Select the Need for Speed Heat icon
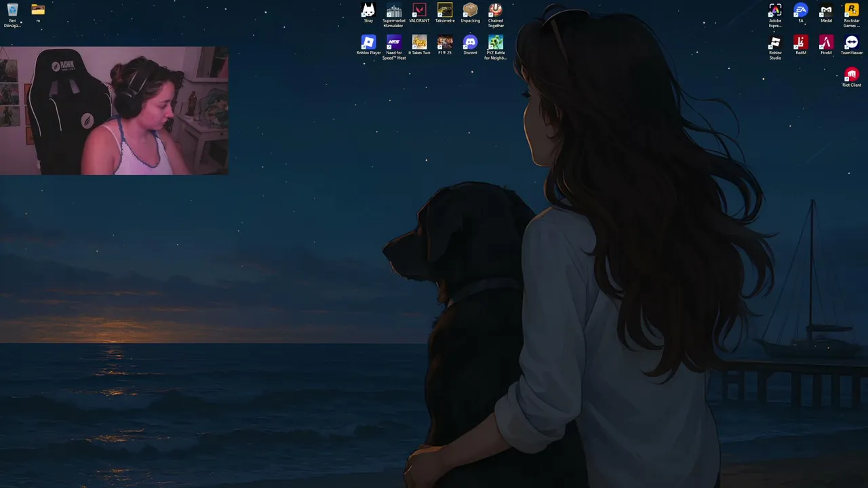This screenshot has width=868, height=488. tap(394, 47)
